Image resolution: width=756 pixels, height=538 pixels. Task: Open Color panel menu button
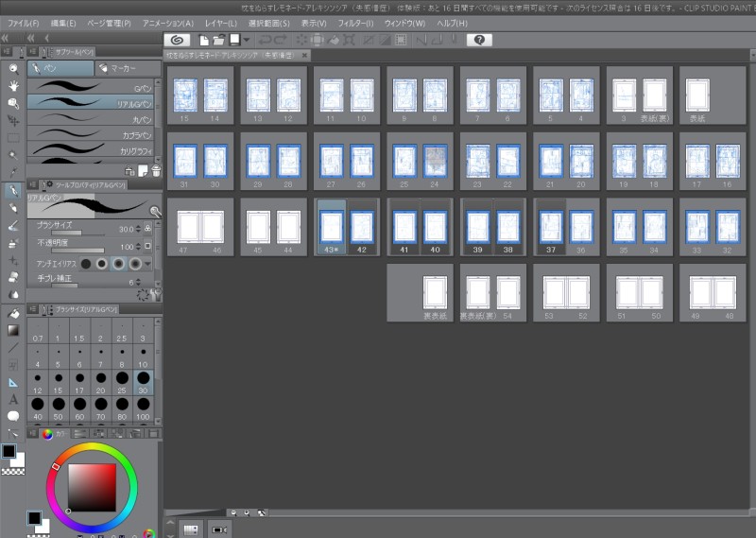[32, 433]
